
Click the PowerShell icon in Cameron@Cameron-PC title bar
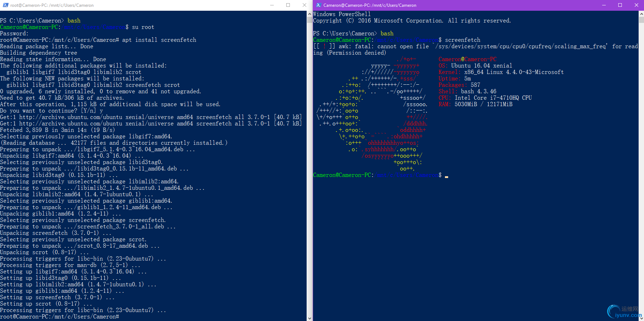click(x=318, y=5)
